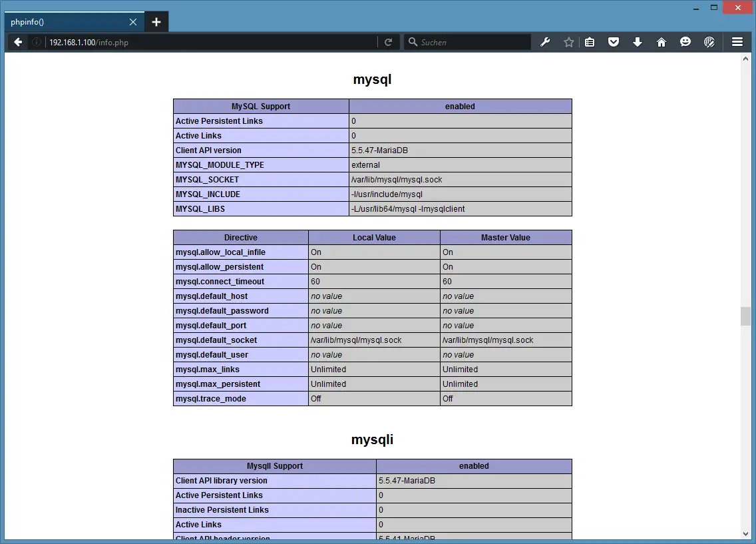
Task: Click the mysql.max_persistent directive
Action: [218, 384]
